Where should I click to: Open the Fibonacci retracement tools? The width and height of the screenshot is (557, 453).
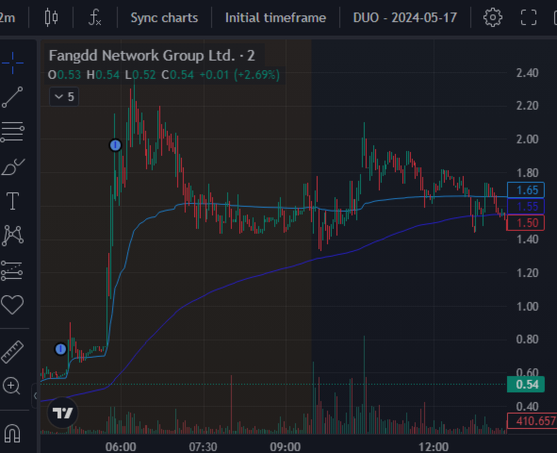pyautogui.click(x=12, y=131)
